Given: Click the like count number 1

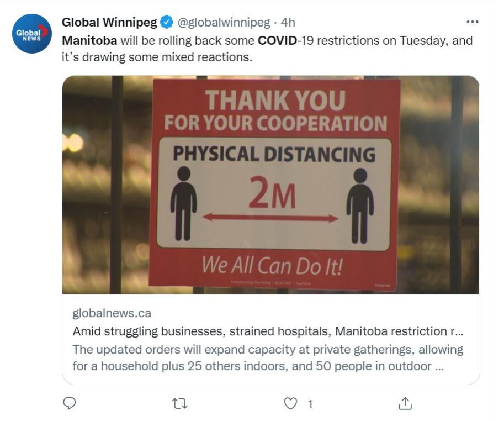Looking at the screenshot, I should pos(310,404).
